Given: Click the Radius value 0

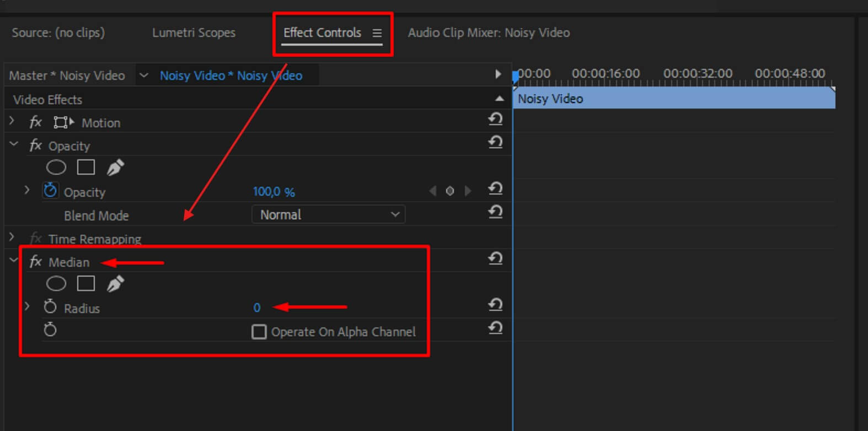Looking at the screenshot, I should (257, 308).
